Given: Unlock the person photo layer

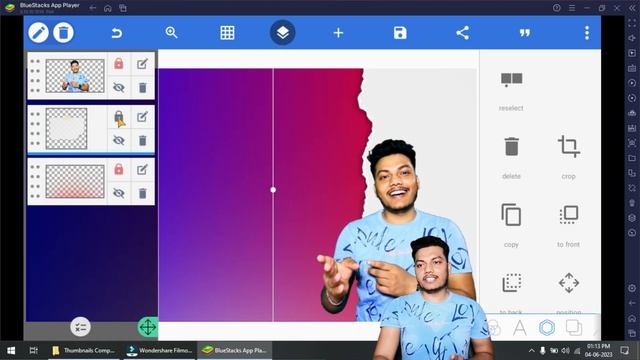Looking at the screenshot, I should coord(119,64).
